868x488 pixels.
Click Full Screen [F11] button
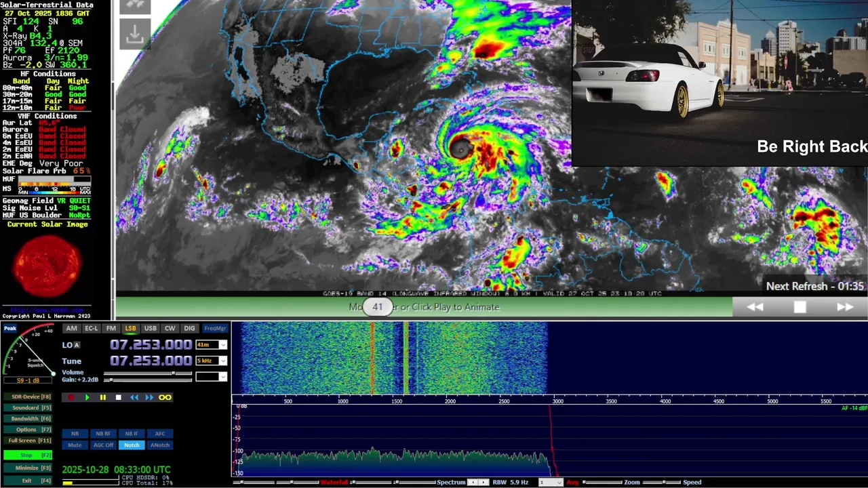click(x=28, y=441)
